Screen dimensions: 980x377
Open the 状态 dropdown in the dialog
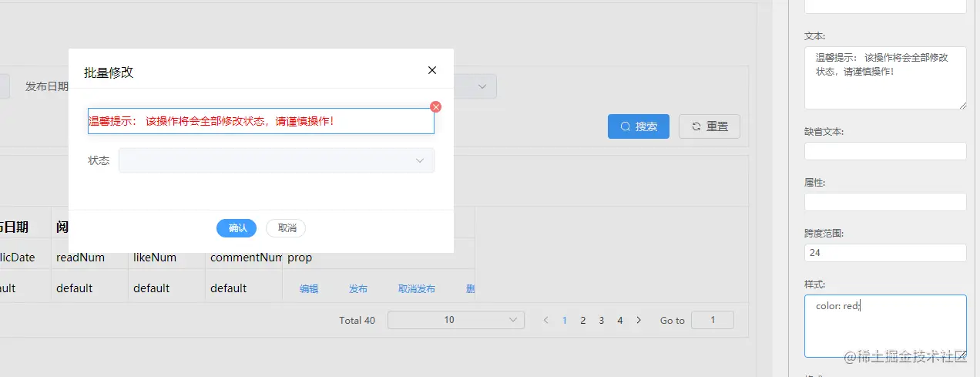point(277,160)
